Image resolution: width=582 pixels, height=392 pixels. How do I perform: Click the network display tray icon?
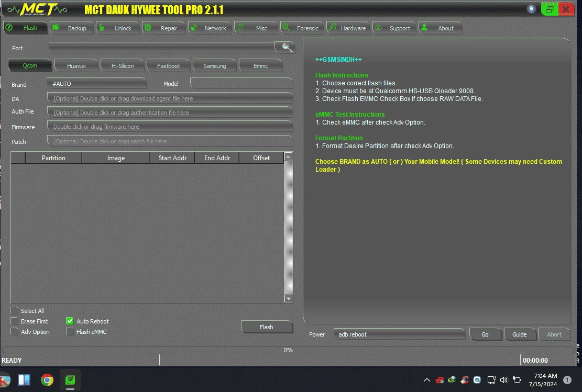[491, 380]
